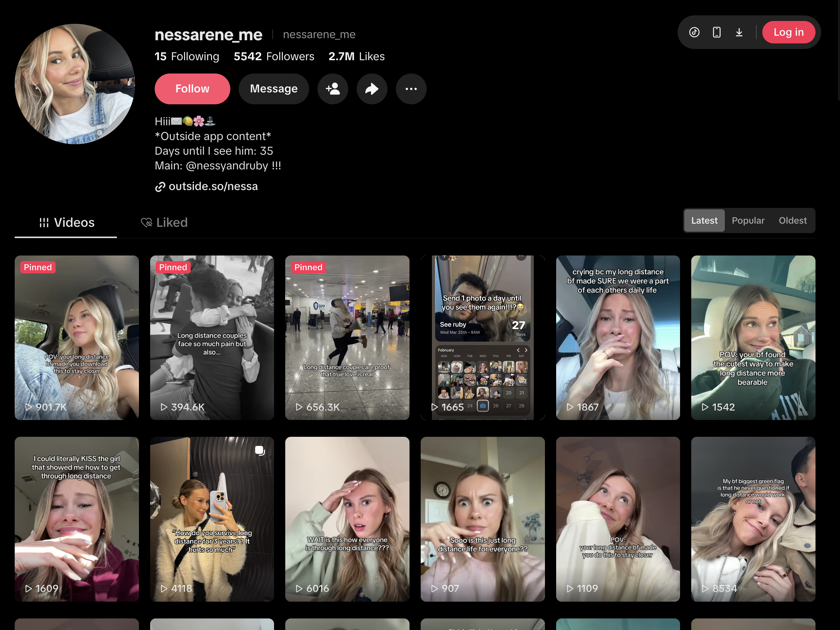840x630 pixels.
Task: Open the mirror selfie video with 4118 views
Action: (212, 519)
